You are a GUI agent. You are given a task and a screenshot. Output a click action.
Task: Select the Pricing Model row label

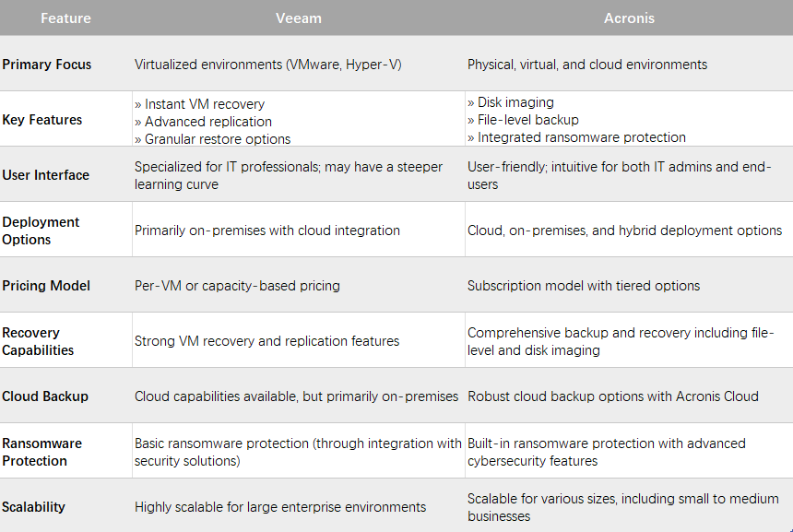[46, 286]
